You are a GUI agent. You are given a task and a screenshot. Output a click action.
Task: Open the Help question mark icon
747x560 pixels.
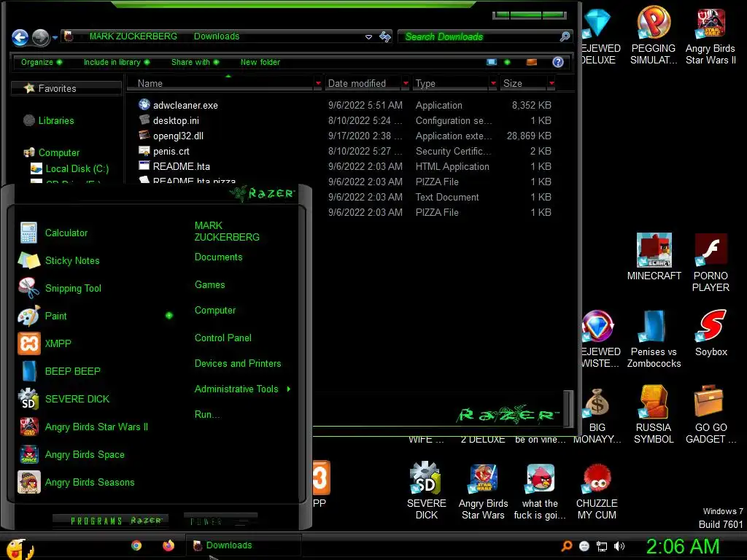pos(558,62)
